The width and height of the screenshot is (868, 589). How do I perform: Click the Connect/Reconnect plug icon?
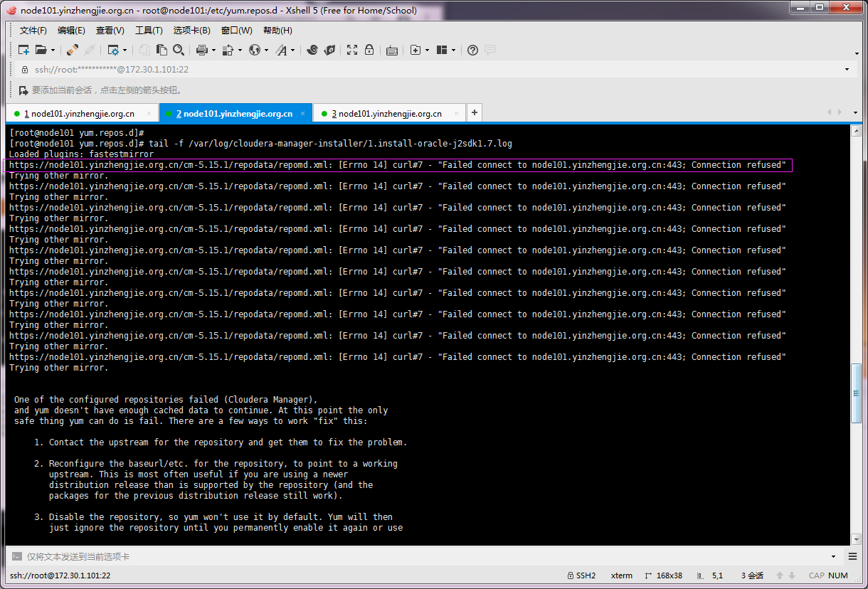click(x=73, y=50)
